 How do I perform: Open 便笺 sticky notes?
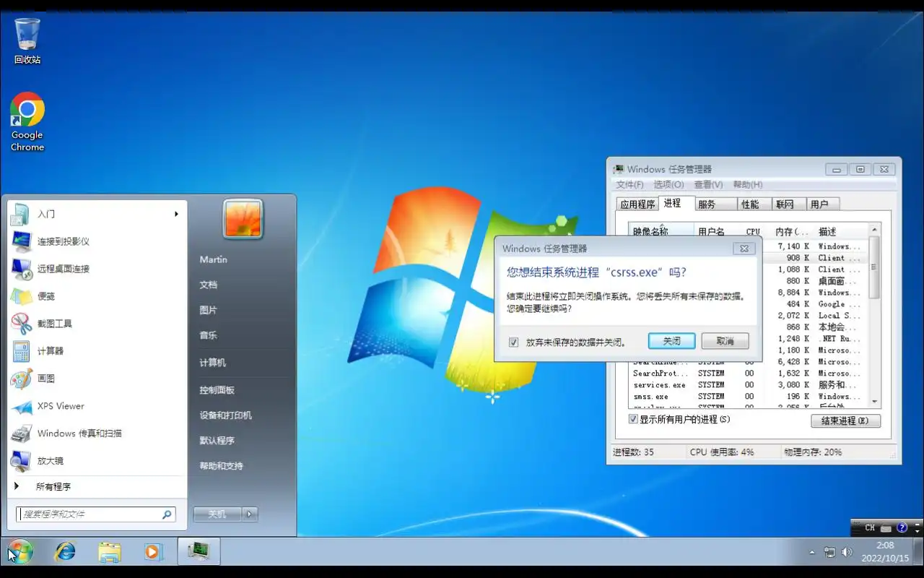(97, 296)
